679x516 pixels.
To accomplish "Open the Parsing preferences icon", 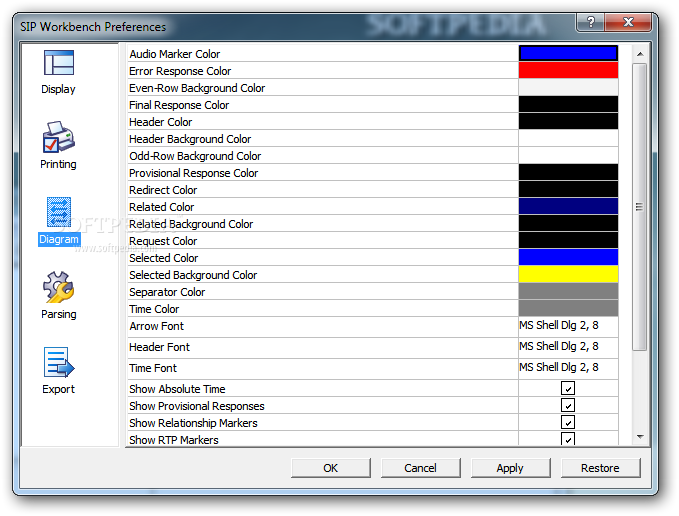I will [x=58, y=296].
